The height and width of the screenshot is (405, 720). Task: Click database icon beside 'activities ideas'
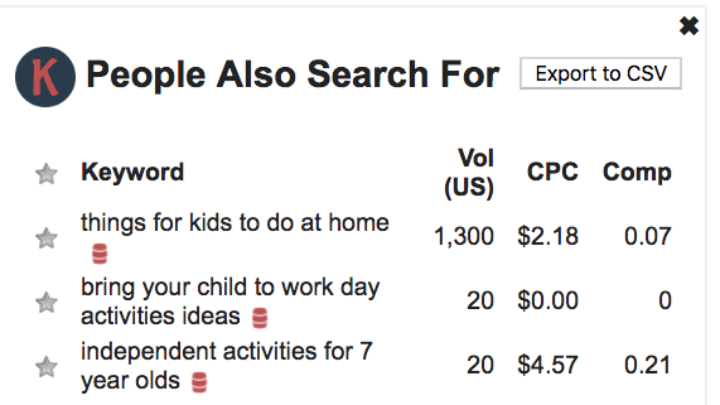click(x=260, y=318)
